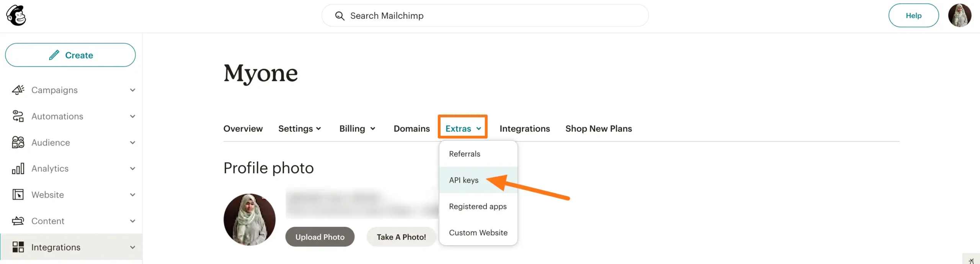
Task: Click the Campaigns sidebar label
Action: tap(54, 90)
